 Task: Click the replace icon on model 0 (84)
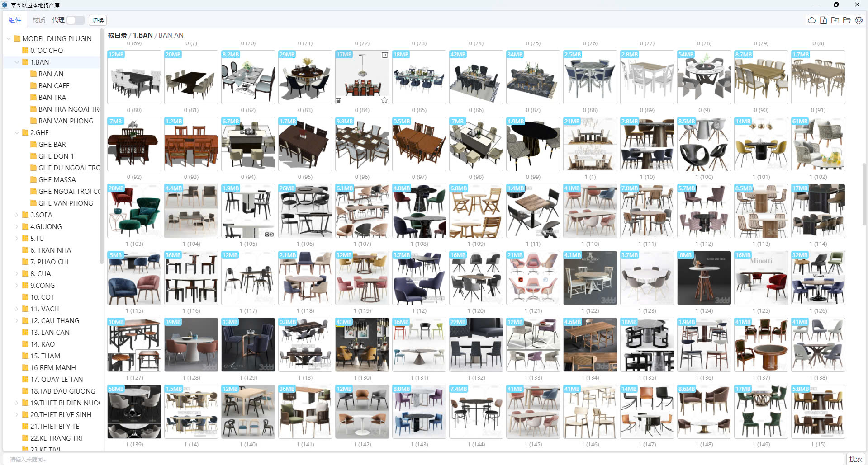(338, 100)
